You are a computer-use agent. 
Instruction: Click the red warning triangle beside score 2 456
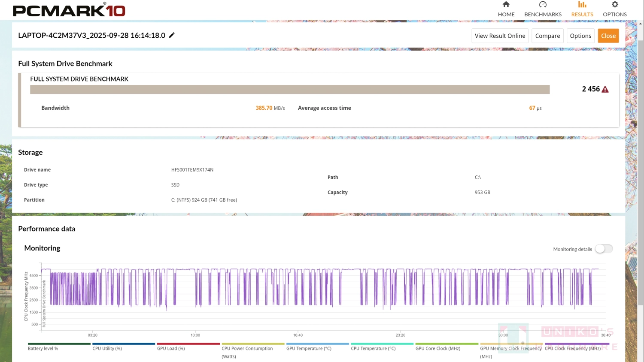[605, 89]
